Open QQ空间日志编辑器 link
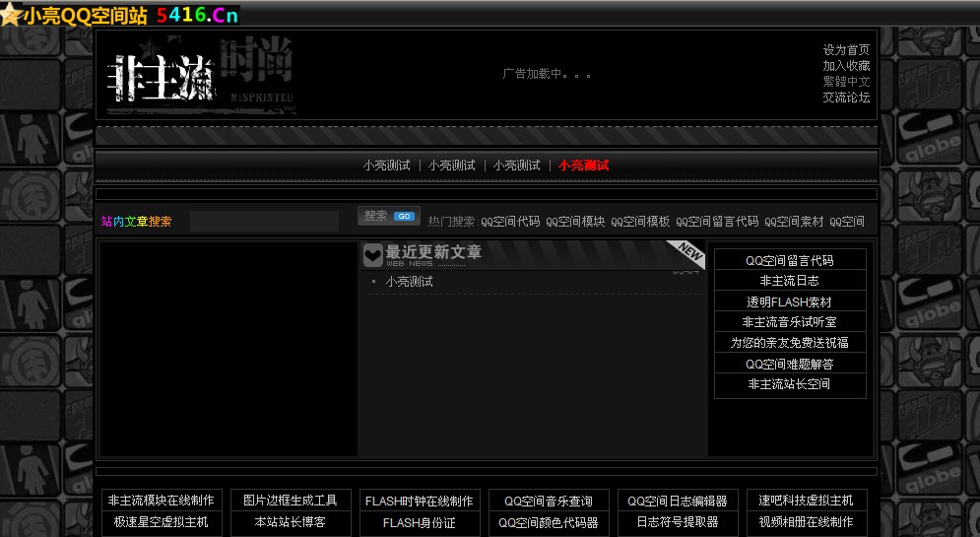 click(x=678, y=501)
